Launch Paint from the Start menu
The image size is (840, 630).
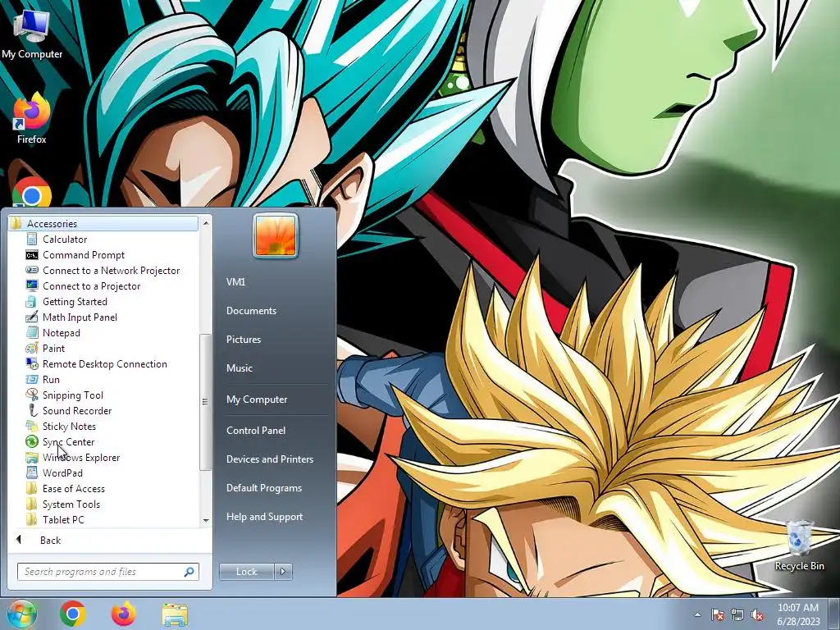[53, 348]
